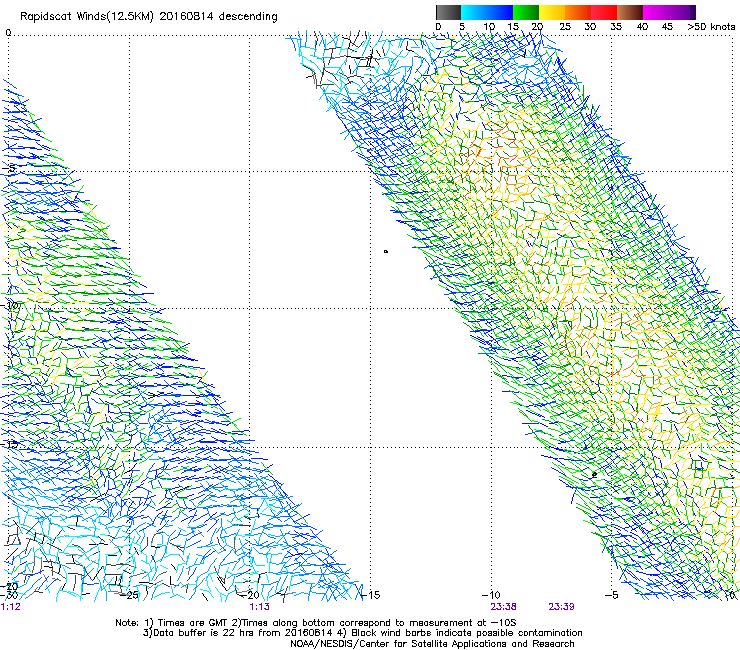Screen dimensions: 740x650
Task: Click the purple '1:13' time label
Action: point(260,607)
